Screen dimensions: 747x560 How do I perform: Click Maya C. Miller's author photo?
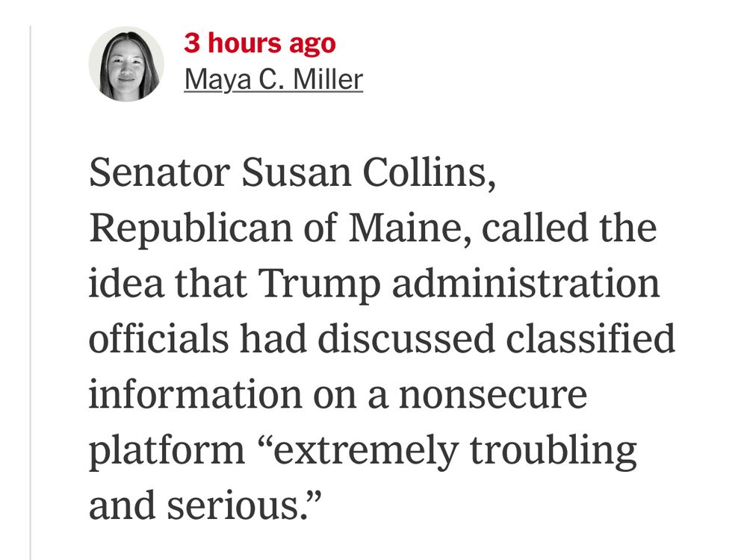coord(125,64)
